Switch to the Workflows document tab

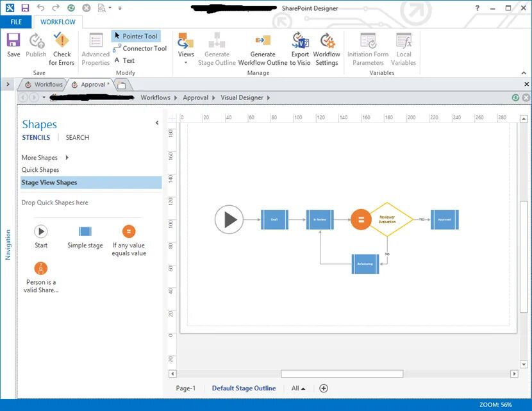(x=44, y=85)
